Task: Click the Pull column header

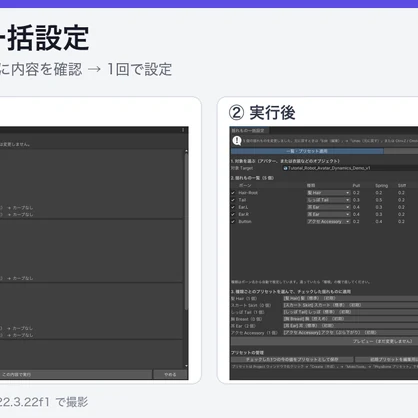Action: 356,186
